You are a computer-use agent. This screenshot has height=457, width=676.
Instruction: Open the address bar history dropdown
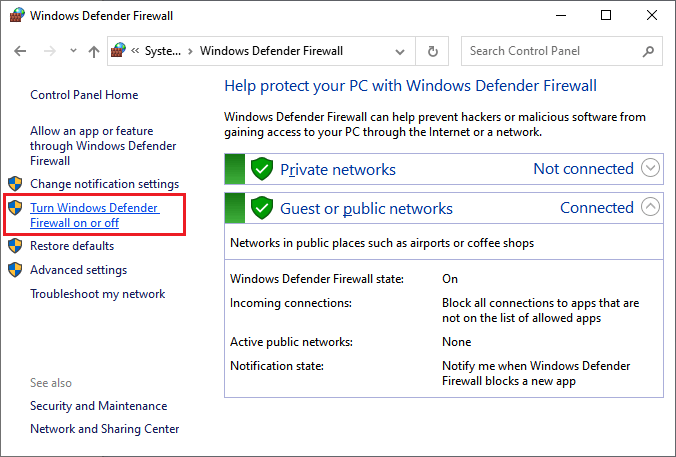tap(400, 52)
